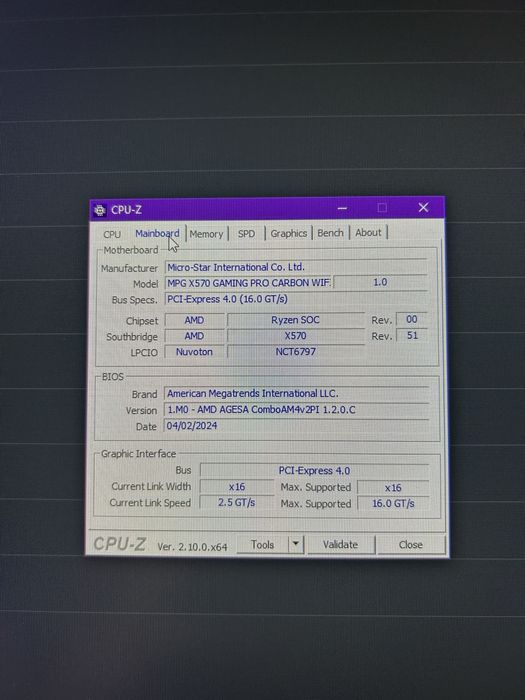Select the BIOS Brand American Megatrends field
Screen dimensions: 525x700
coord(296,393)
